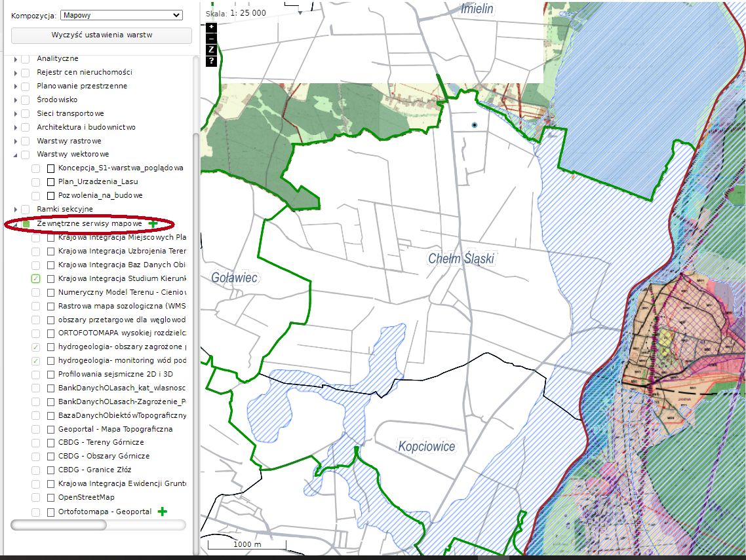746x560 pixels.
Task: Click the Z zoom tool button
Action: 211,50
